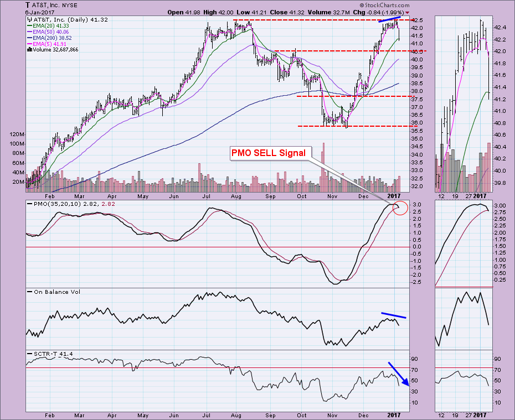Screen dimensions: 515x420
Task: Click the 3.0 label on PMO axis
Action: (416, 205)
